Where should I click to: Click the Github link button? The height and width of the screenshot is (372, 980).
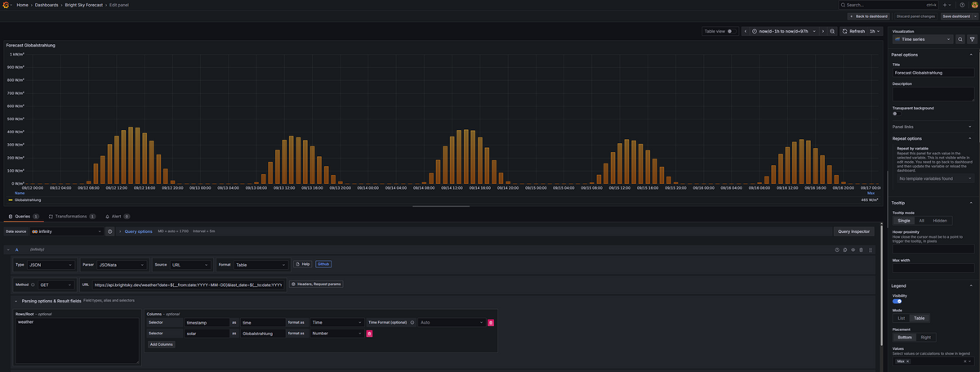tap(323, 264)
